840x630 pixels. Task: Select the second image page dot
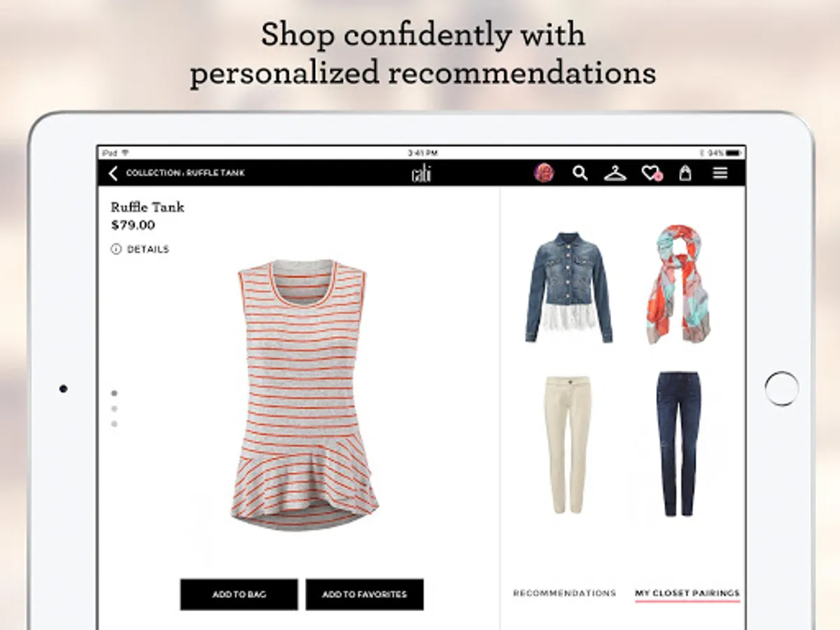click(114, 409)
